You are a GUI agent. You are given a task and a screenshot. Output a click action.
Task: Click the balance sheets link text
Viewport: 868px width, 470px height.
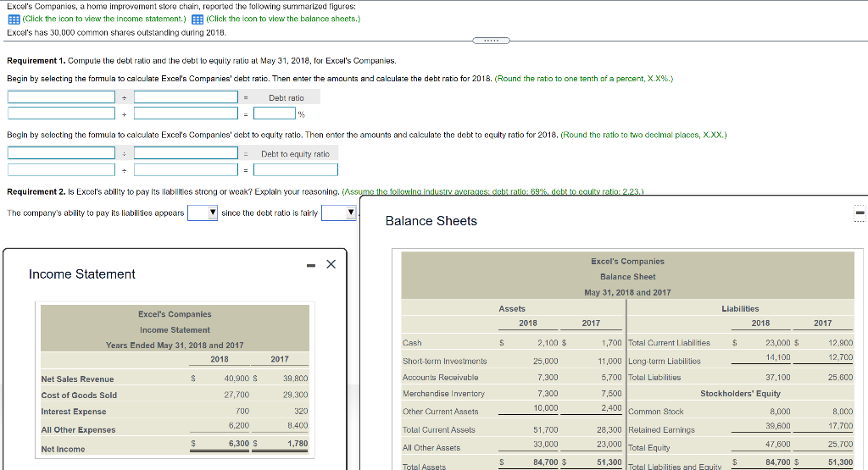tap(283, 19)
